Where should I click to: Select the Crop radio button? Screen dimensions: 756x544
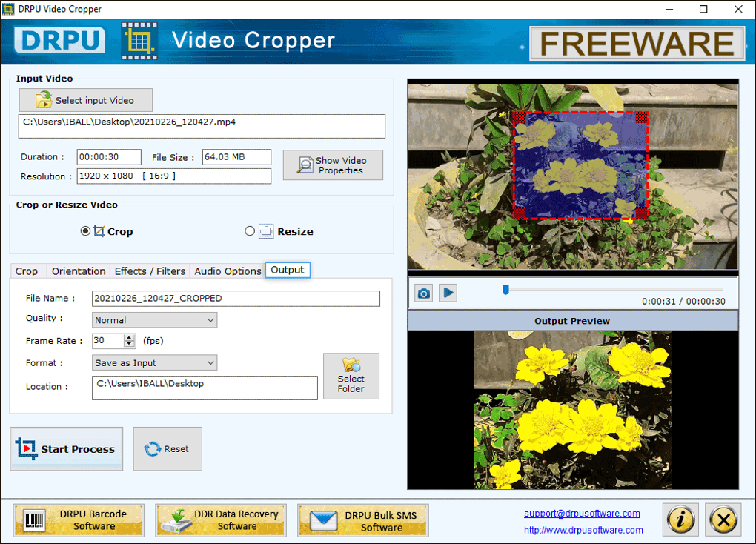(85, 231)
